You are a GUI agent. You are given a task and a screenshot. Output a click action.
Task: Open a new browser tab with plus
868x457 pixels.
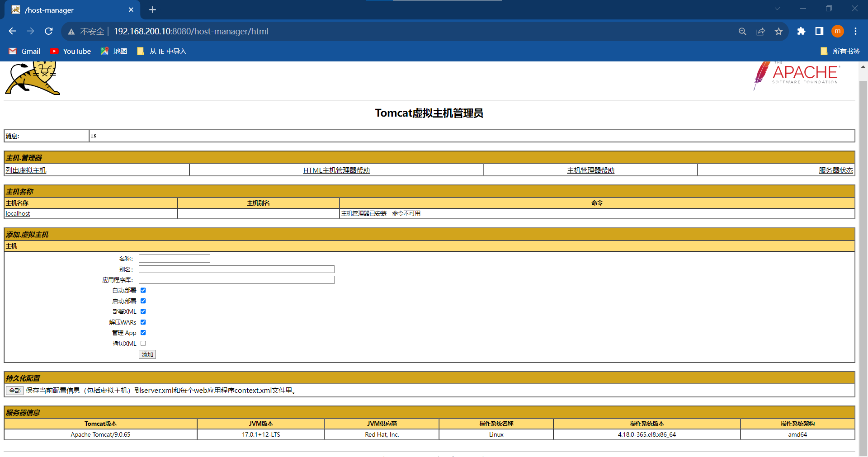point(152,9)
